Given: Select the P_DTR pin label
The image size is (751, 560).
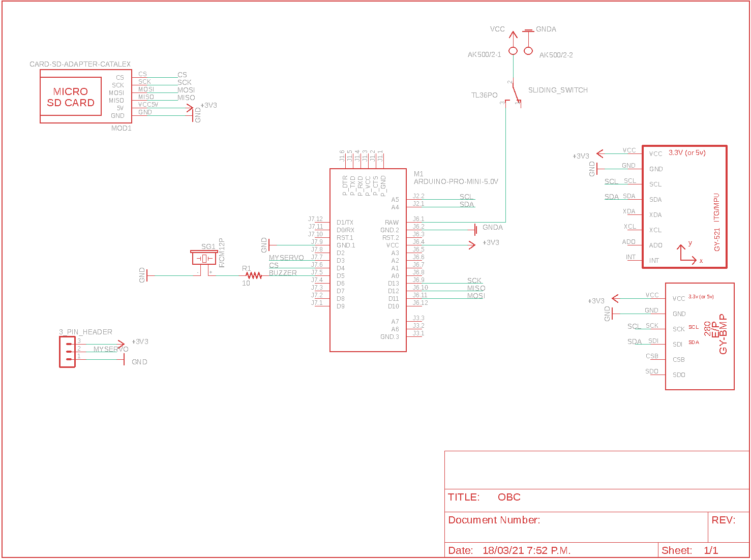Looking at the screenshot, I should pyautogui.click(x=345, y=185).
